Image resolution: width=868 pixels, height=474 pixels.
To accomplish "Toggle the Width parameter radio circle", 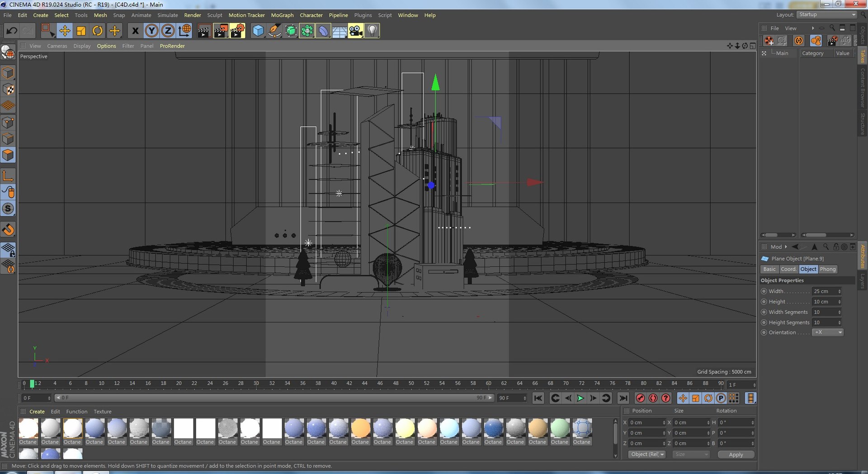I will coord(764,291).
